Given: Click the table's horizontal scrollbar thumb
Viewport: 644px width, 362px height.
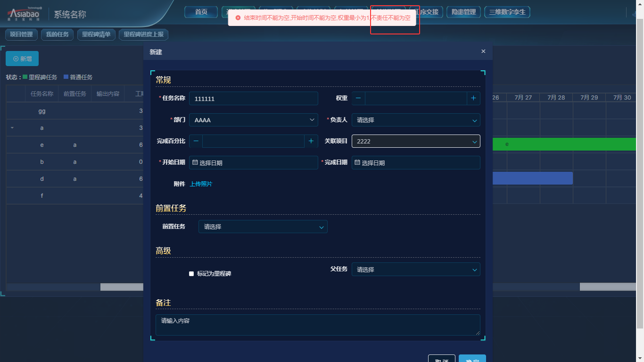Looking at the screenshot, I should (x=122, y=287).
